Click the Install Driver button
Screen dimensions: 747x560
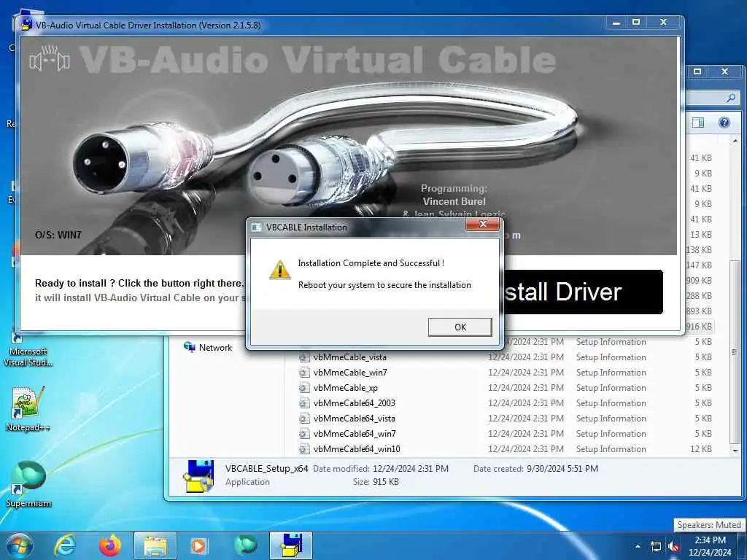[x=584, y=292]
